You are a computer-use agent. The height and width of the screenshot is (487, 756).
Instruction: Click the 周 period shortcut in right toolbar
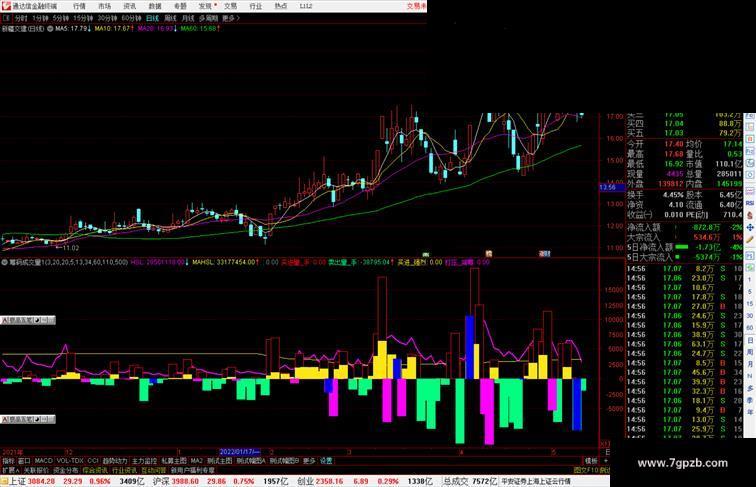coord(750,352)
